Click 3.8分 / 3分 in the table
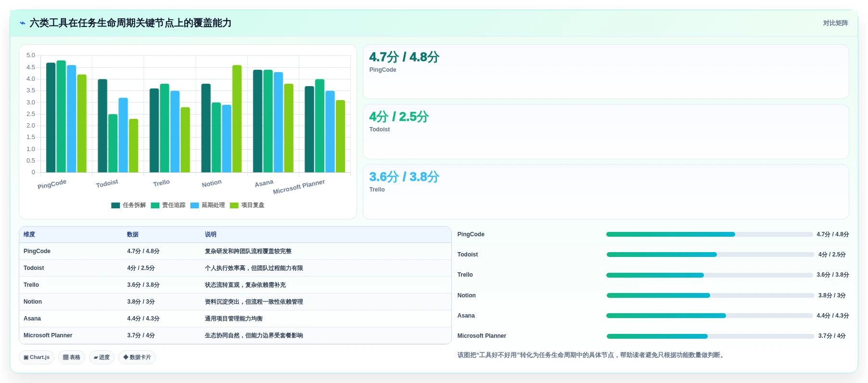Screen dimensions: 868x383 pos(141,302)
